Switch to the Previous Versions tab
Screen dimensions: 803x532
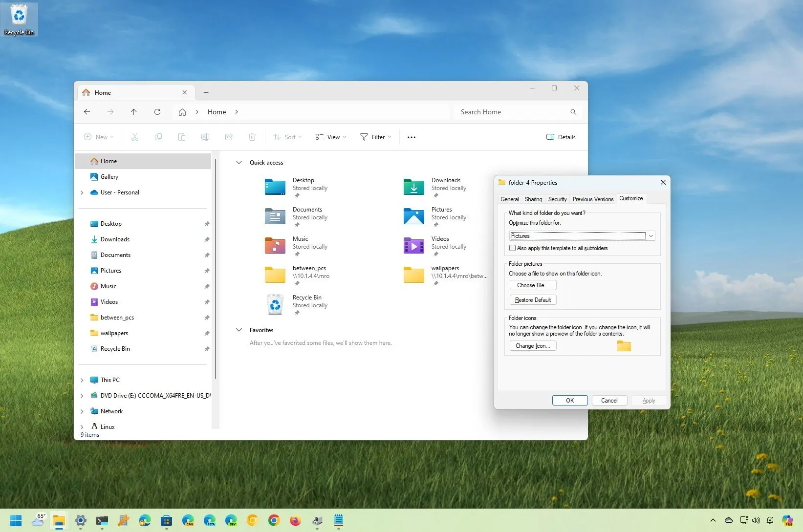click(593, 199)
